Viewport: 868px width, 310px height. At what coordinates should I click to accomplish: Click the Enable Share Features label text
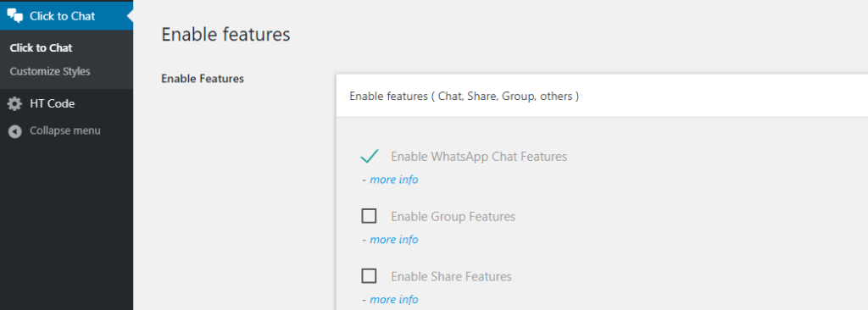(451, 276)
